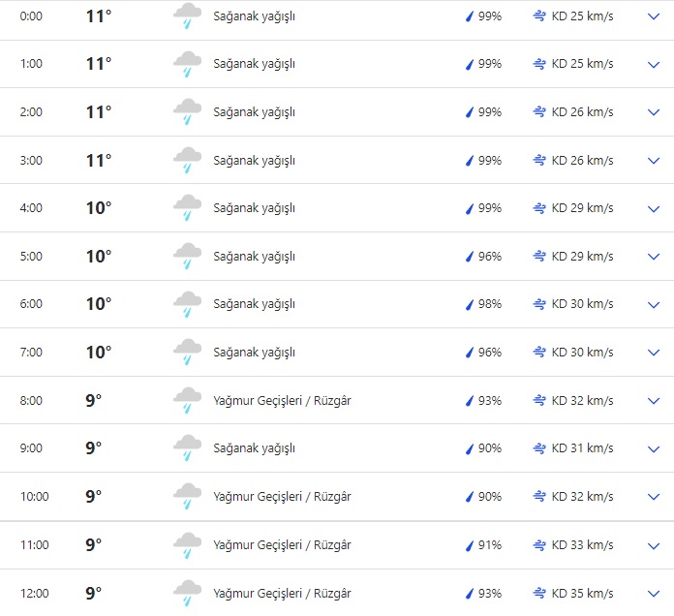674x616 pixels.
Task: Click the rain cloud icon for 0:00
Action: tap(187, 16)
